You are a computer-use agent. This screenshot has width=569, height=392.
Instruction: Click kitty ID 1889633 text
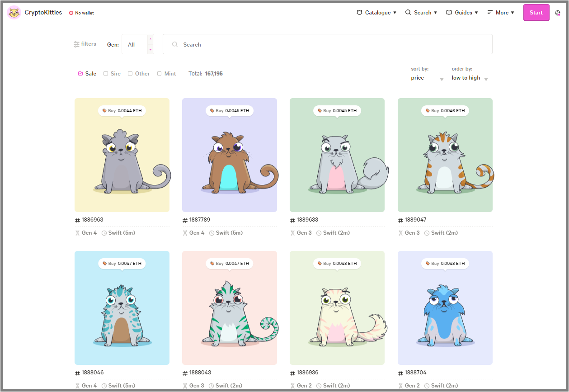tap(307, 220)
